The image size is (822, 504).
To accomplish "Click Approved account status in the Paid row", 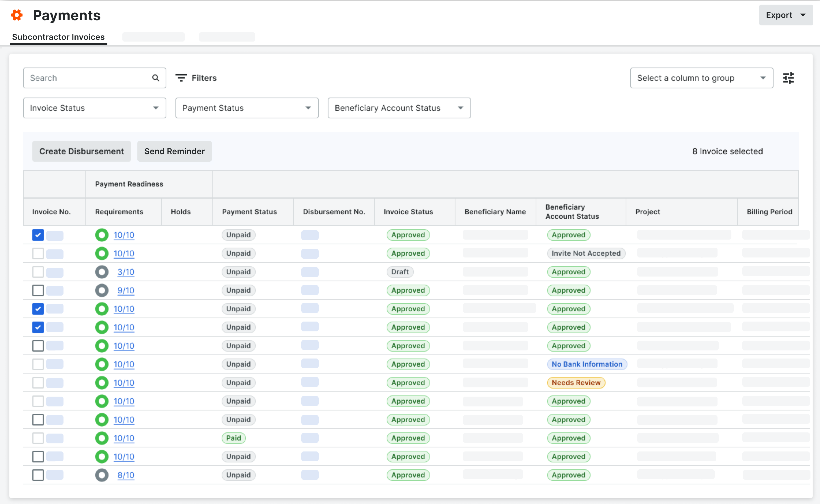I will (569, 438).
